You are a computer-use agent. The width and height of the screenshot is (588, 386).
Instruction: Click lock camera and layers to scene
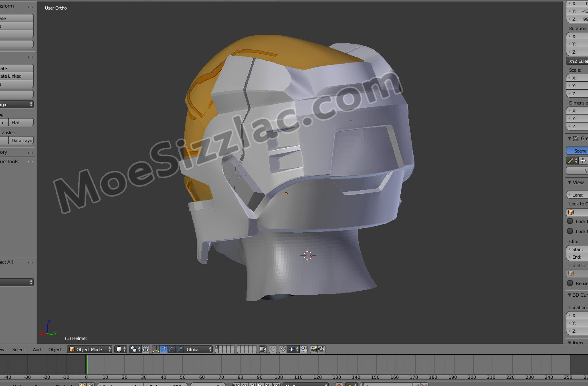click(263, 349)
